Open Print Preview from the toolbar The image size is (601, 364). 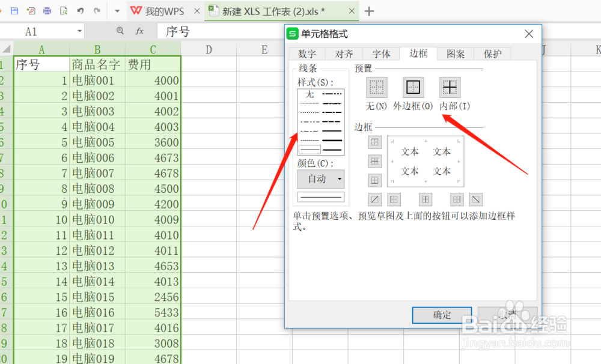tap(64, 10)
